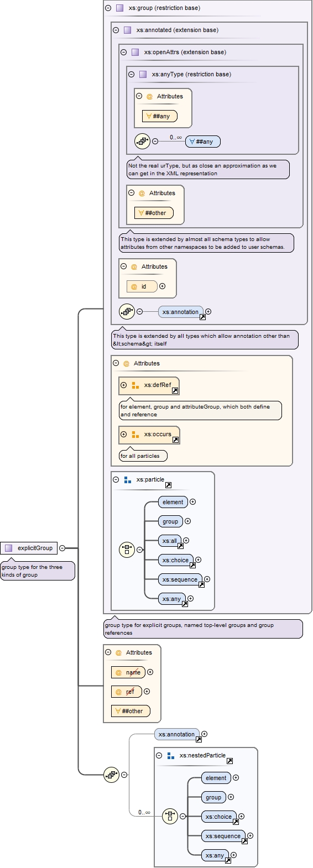
Task: Collapse Attributes box containing xs:defRef
Action: pos(116,363)
